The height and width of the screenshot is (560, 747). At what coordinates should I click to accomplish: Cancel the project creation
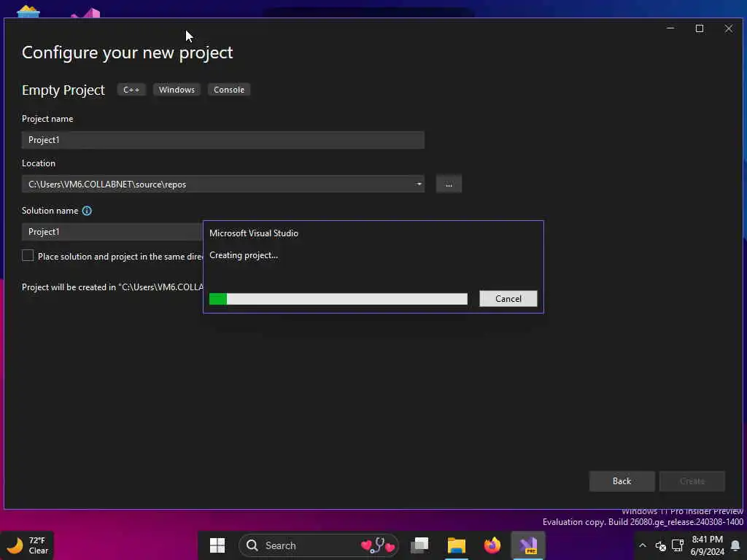pyautogui.click(x=508, y=298)
